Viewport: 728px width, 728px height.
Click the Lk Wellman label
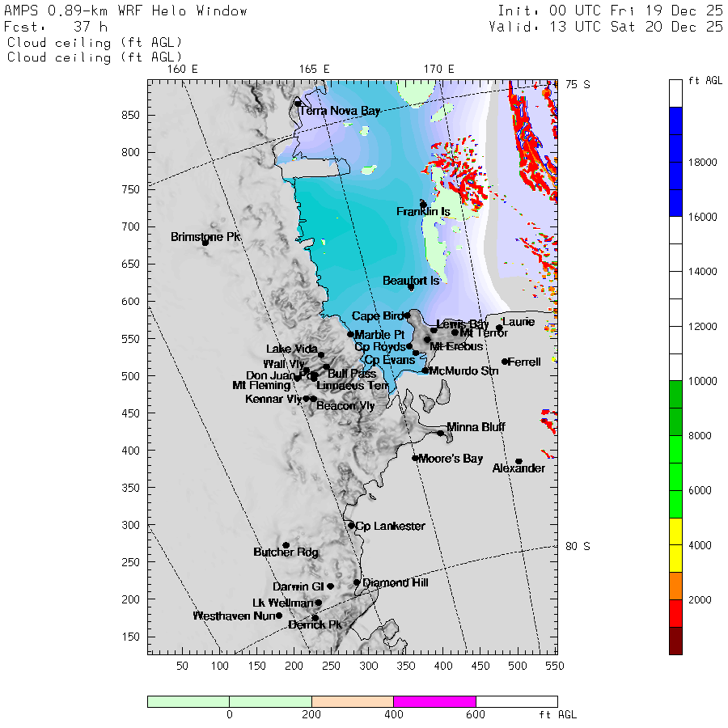[283, 603]
